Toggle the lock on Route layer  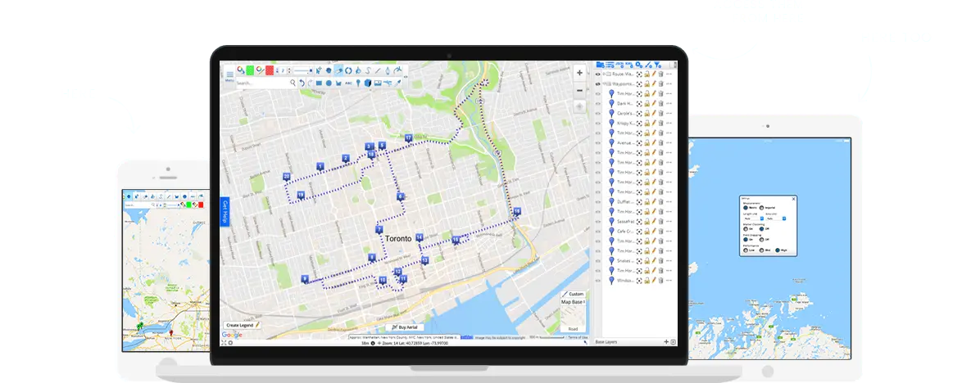tap(647, 74)
